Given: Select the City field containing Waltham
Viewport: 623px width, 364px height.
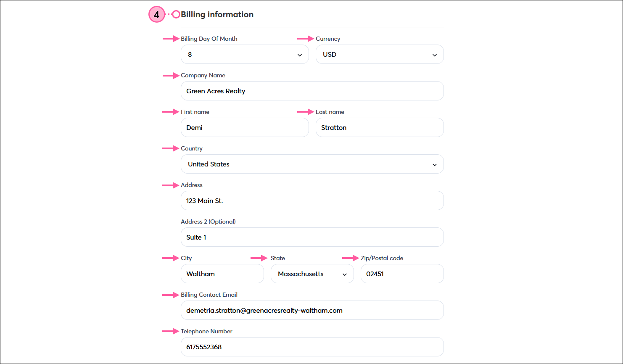Looking at the screenshot, I should 222,274.
